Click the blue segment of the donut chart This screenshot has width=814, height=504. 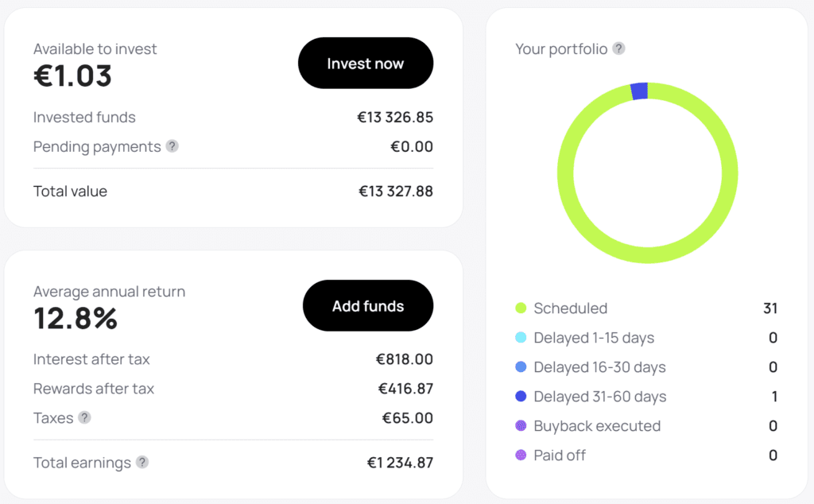pyautogui.click(x=640, y=91)
